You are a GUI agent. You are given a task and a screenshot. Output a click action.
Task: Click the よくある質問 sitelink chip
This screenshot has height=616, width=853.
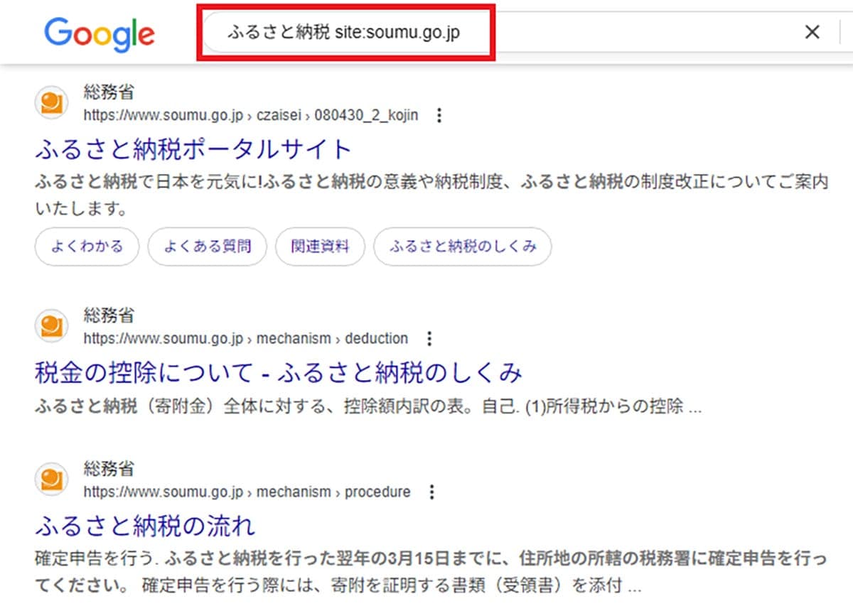[x=207, y=247]
